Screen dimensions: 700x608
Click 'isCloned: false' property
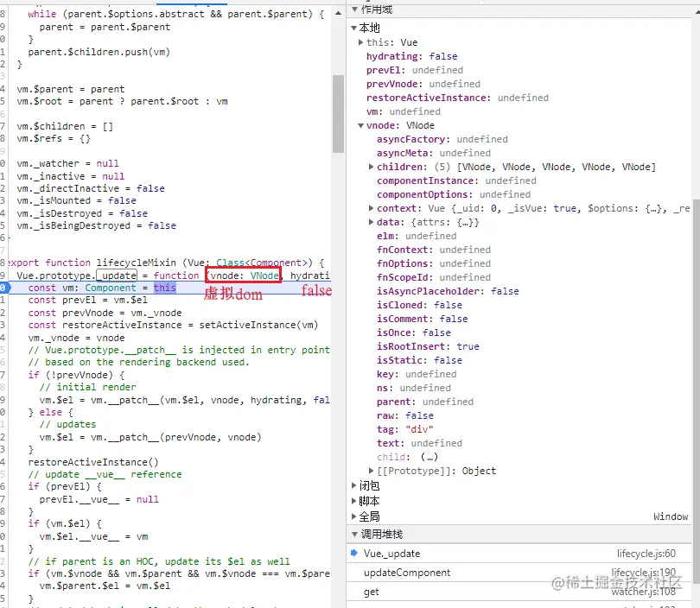(419, 305)
